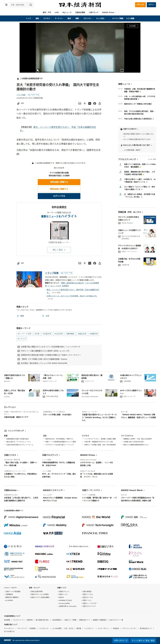Open National Geographic logo link
This screenshot has height=644, width=160.
[x=41, y=569]
